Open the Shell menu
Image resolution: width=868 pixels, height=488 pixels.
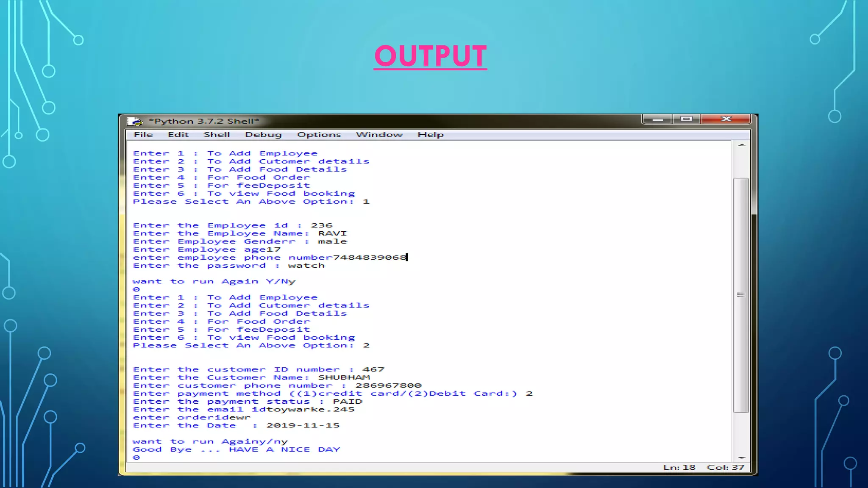coord(217,135)
